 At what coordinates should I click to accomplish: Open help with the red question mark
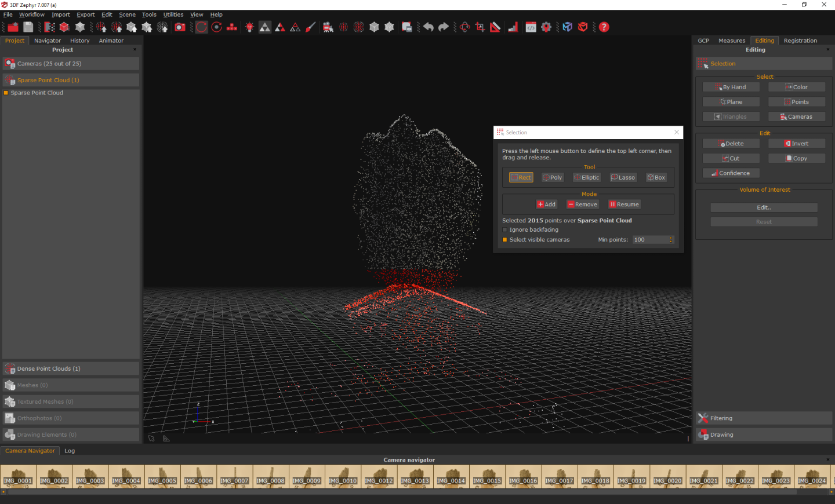604,27
